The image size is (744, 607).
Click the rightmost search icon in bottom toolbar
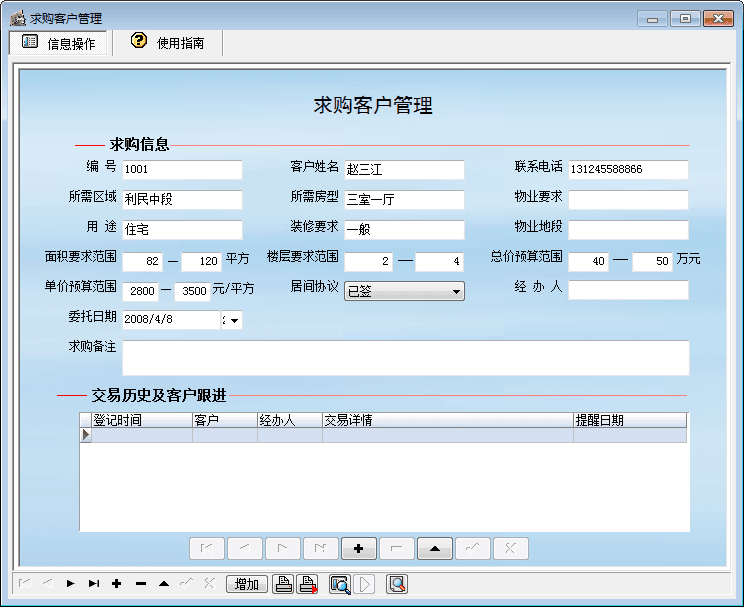(397, 584)
